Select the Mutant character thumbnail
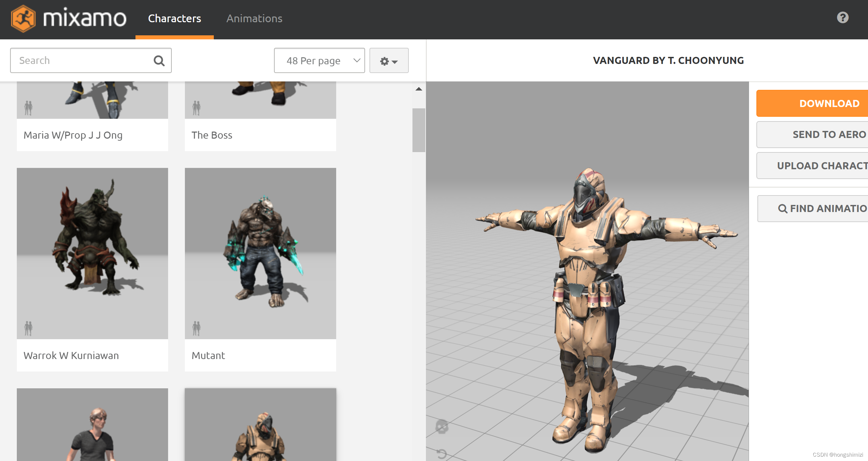 pos(260,253)
